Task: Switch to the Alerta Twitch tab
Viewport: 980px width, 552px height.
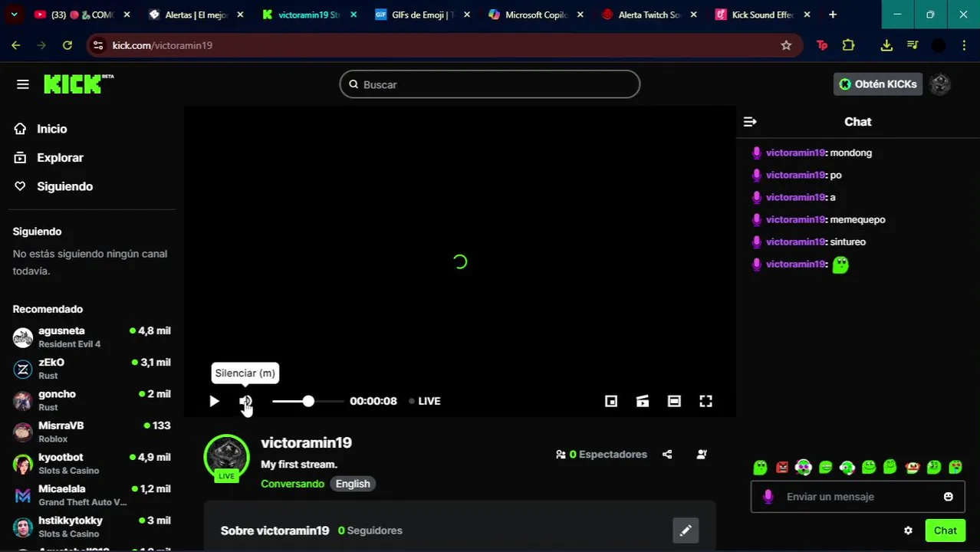Action: [648, 15]
